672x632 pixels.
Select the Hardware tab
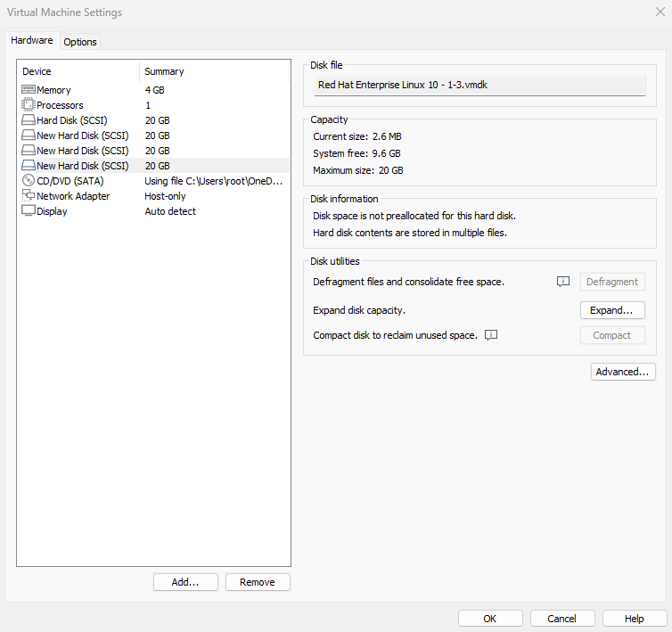pyautogui.click(x=32, y=41)
